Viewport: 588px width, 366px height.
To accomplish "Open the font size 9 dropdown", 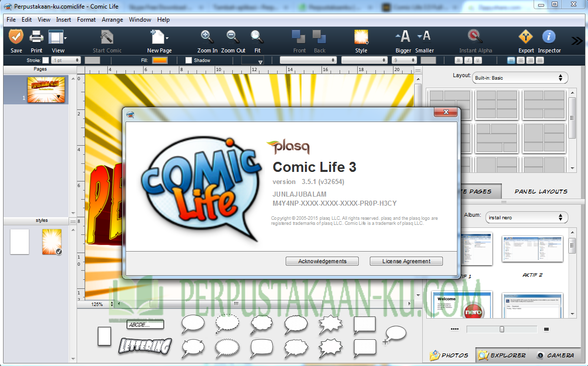I will [404, 60].
